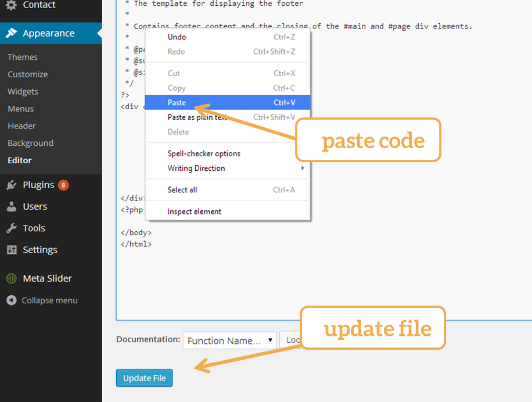Click the Users person icon
Viewport: 532px width, 402px height.
pos(12,206)
